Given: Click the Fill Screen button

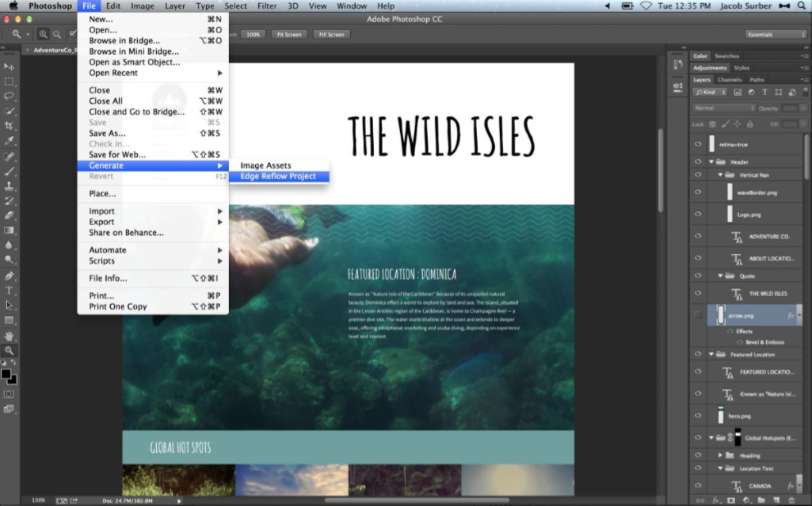Looking at the screenshot, I should [330, 35].
